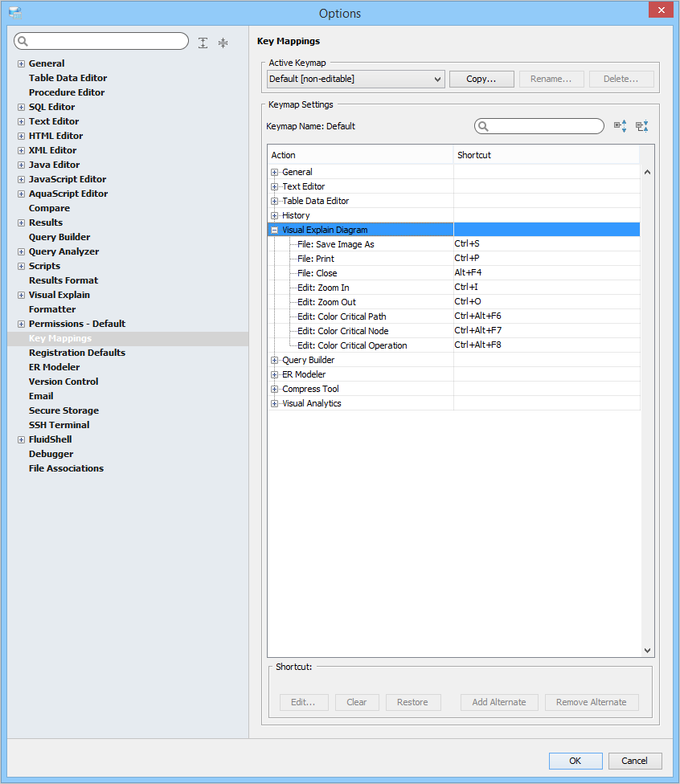Select the 'File: Save Image As' action
The image size is (680, 784).
[x=336, y=244]
